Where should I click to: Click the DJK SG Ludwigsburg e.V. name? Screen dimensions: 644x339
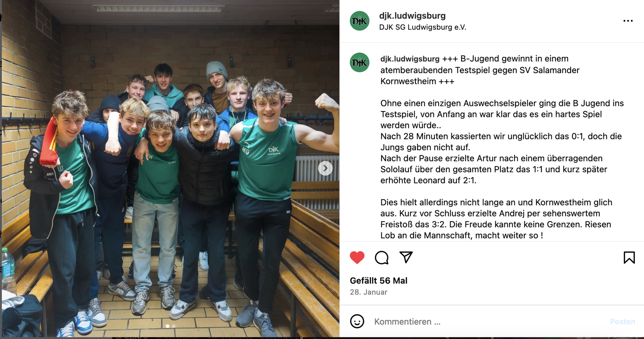click(x=423, y=27)
